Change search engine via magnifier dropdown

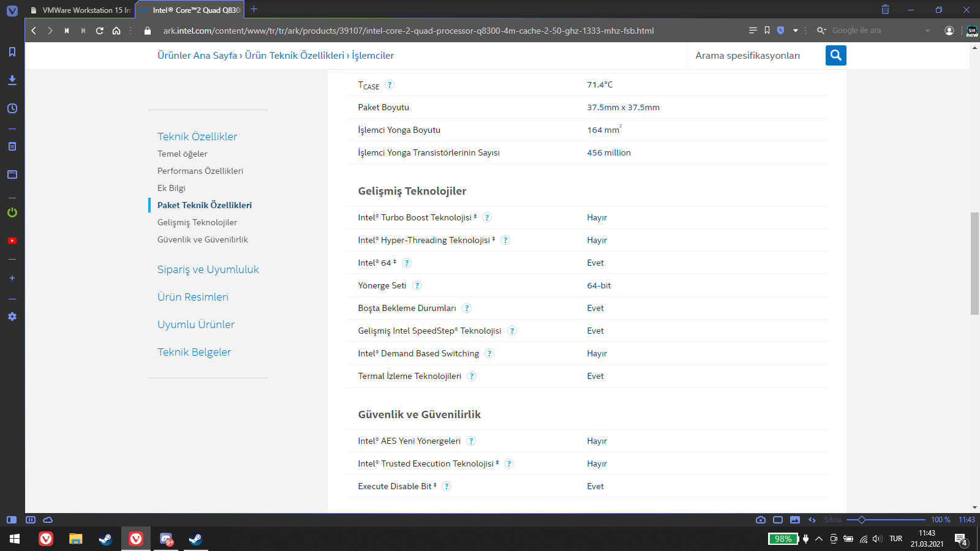click(x=821, y=30)
